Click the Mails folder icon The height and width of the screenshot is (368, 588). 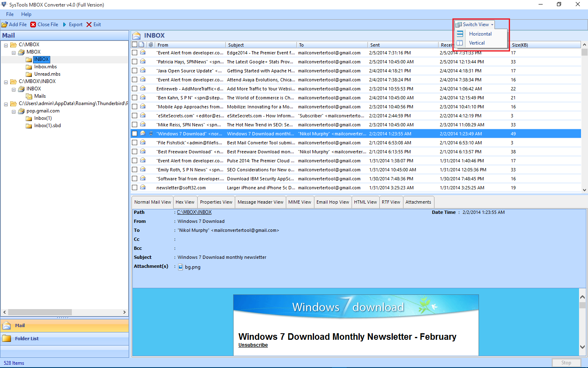(x=29, y=96)
